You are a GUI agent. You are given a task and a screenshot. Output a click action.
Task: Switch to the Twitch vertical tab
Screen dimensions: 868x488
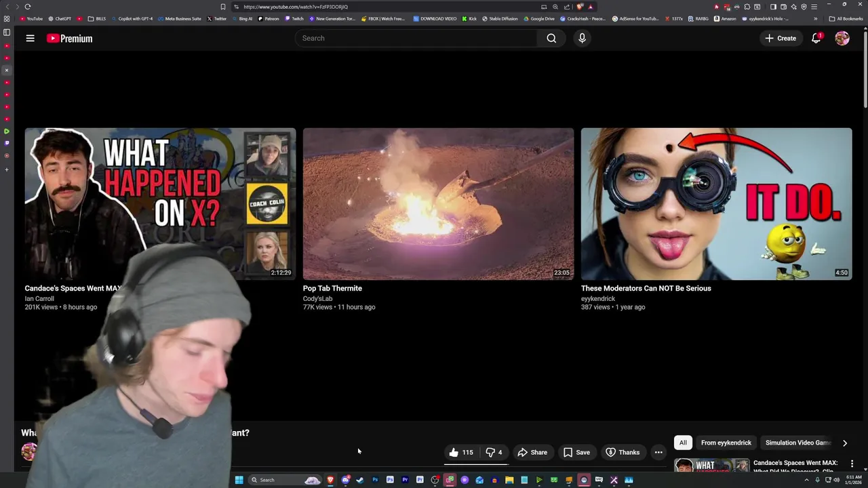coord(7,143)
